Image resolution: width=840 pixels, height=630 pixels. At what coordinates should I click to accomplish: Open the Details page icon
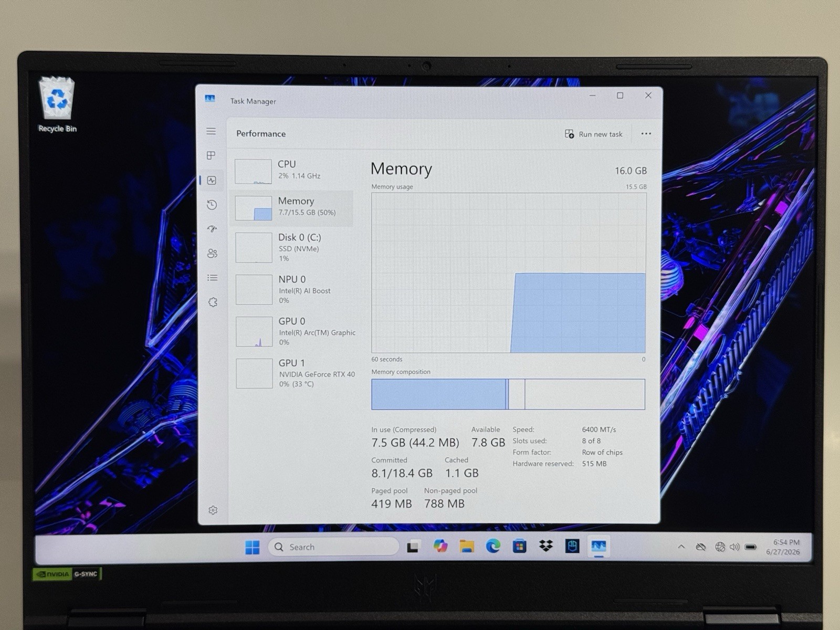(212, 278)
